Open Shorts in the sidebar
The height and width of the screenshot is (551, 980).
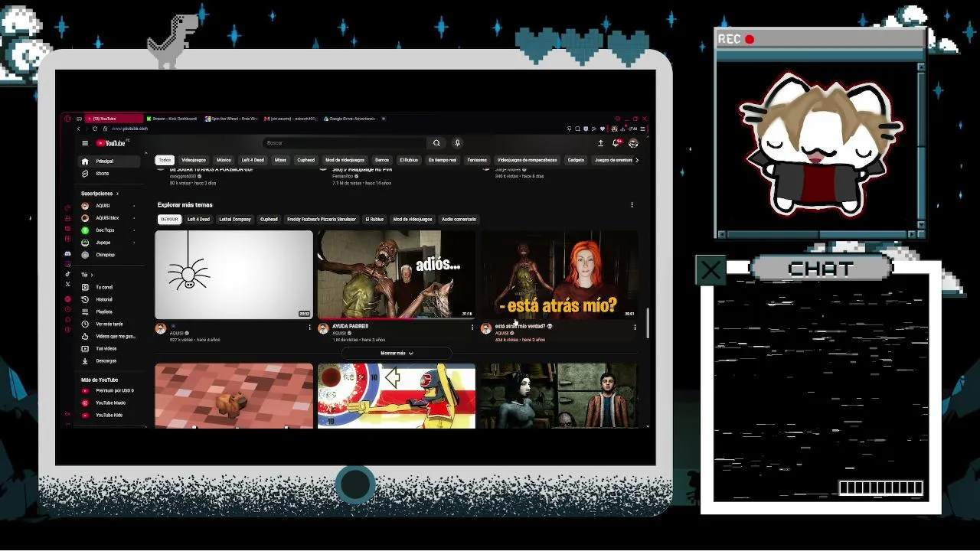[109, 174]
